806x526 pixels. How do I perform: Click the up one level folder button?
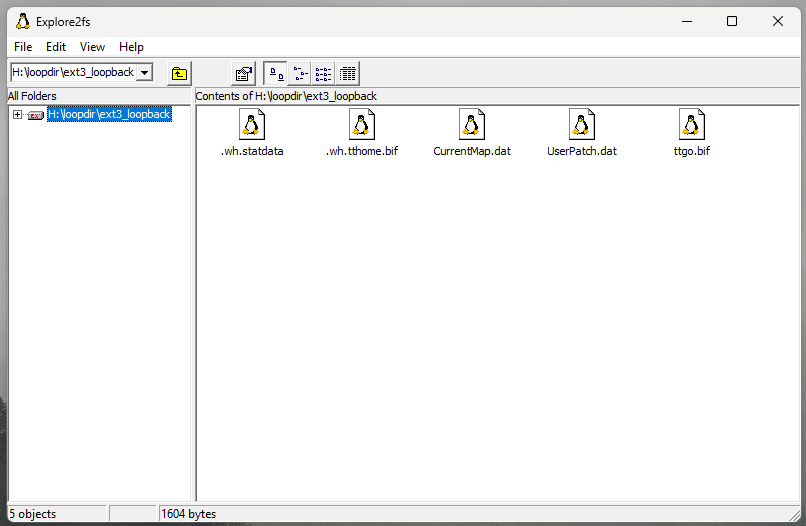click(x=179, y=74)
